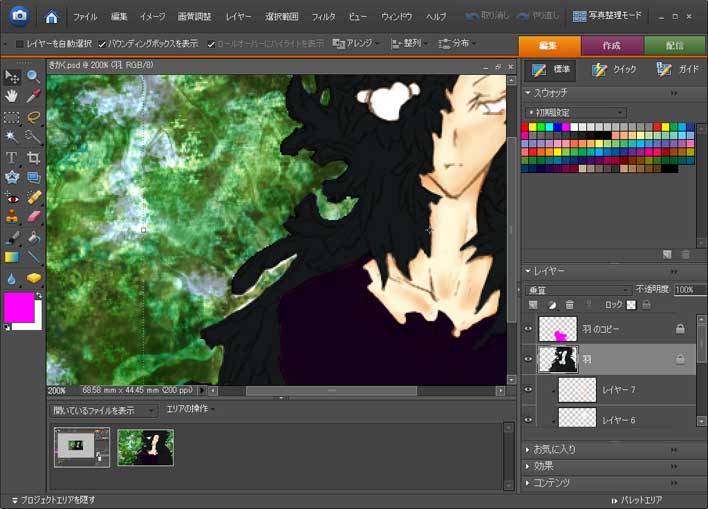Select the Gradient tool
Screen dimensions: 708x509
(x=12, y=257)
